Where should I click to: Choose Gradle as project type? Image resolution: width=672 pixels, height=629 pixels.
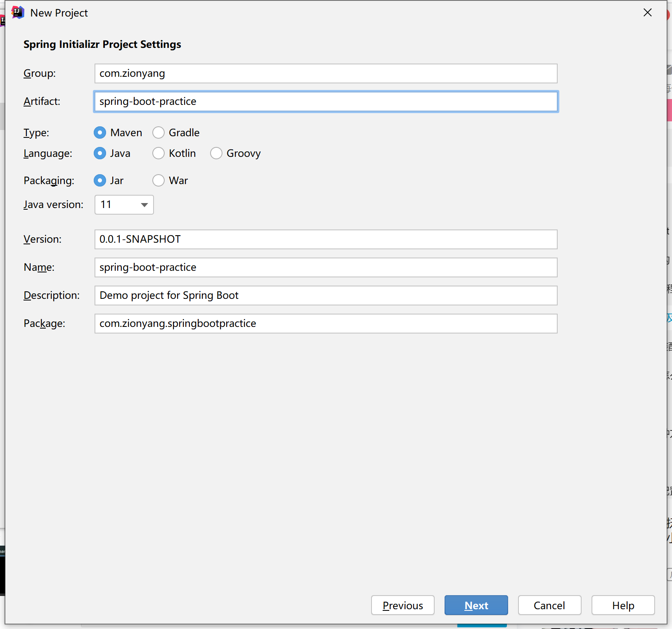click(x=159, y=132)
